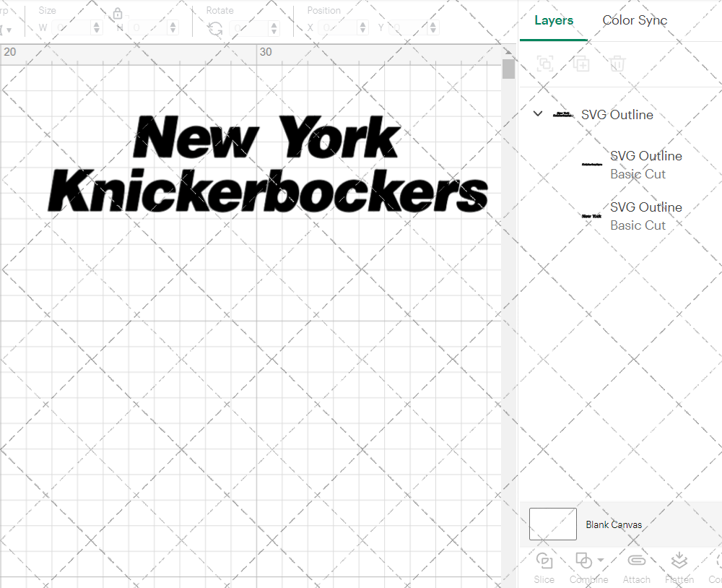
Task: Switch to the Color Sync tab
Action: pos(635,20)
